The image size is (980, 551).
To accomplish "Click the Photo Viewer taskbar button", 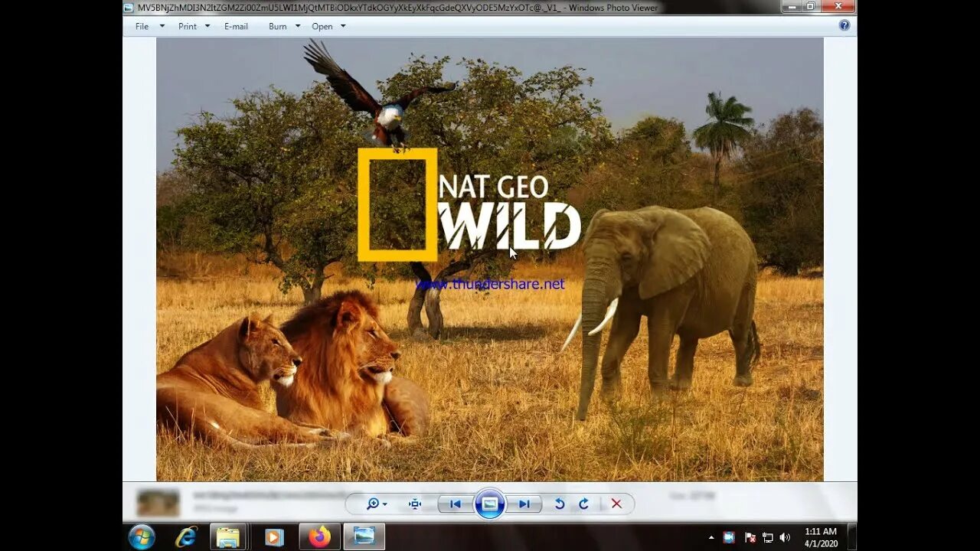I will (x=364, y=536).
